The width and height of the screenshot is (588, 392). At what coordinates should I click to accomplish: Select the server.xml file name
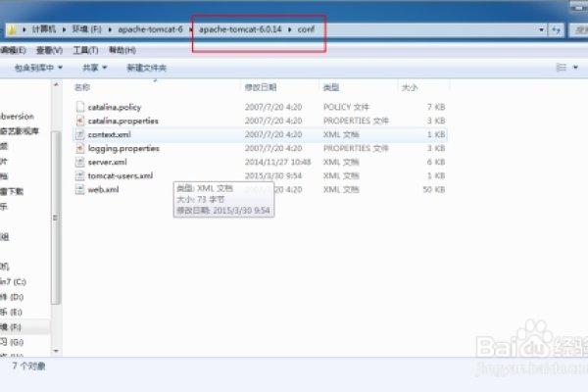(x=107, y=162)
